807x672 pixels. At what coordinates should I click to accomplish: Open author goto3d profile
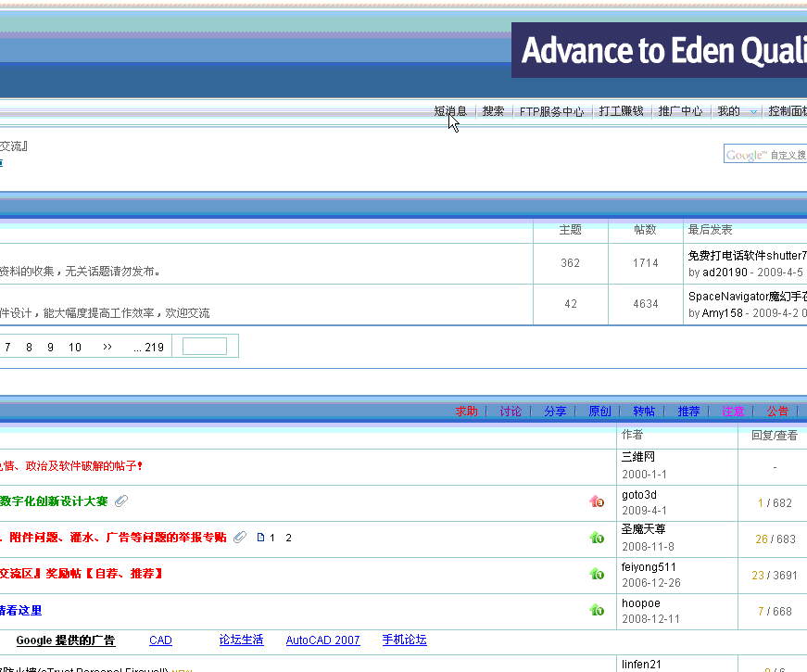pos(639,495)
